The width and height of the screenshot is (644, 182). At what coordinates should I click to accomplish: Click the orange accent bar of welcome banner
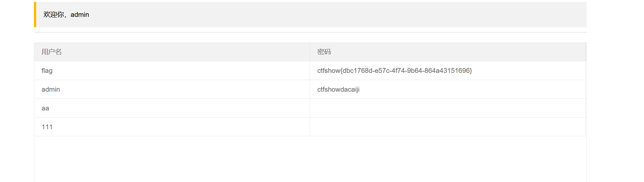35,15
